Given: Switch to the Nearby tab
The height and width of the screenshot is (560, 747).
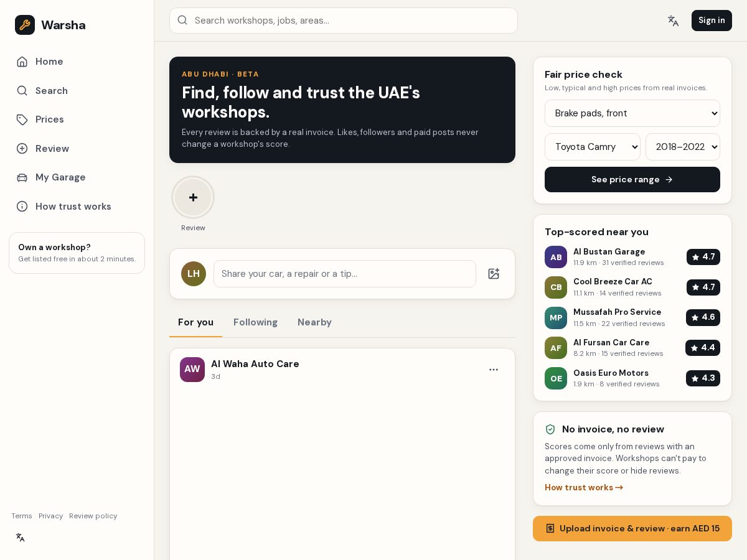Looking at the screenshot, I should coord(314,322).
